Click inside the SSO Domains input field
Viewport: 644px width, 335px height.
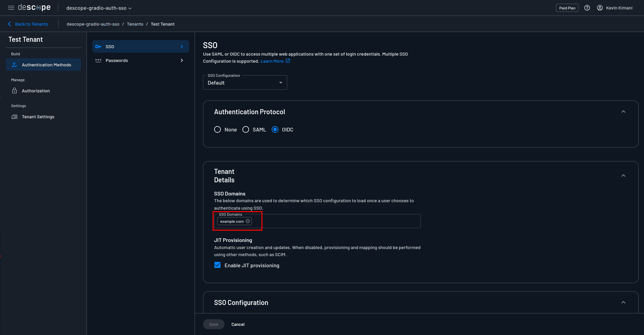[337, 221]
